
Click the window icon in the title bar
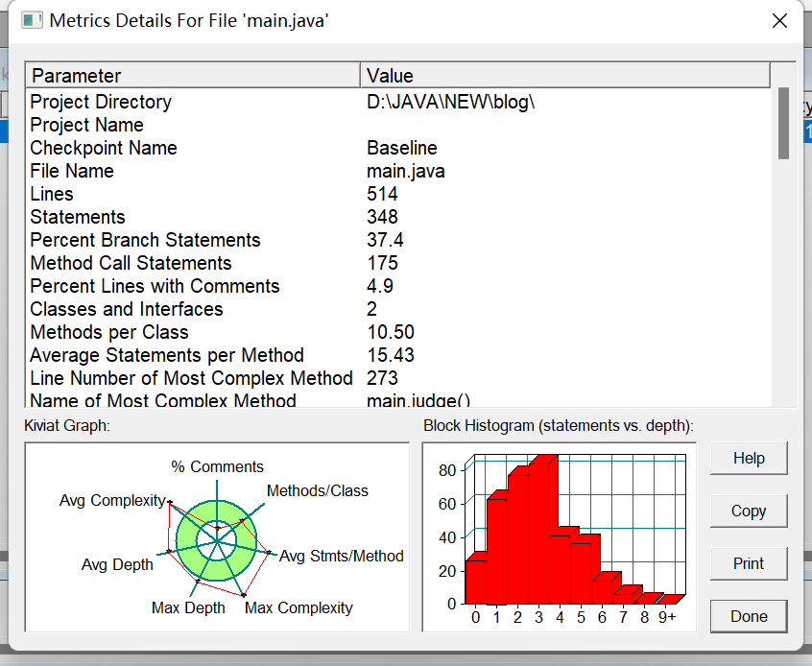tap(32, 21)
